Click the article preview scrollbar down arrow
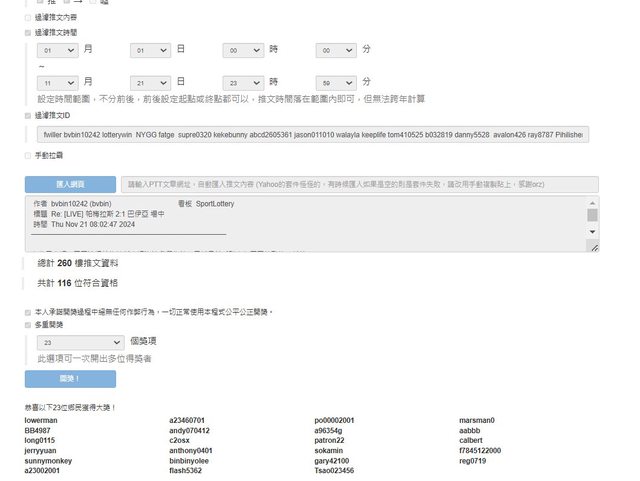 (593, 246)
